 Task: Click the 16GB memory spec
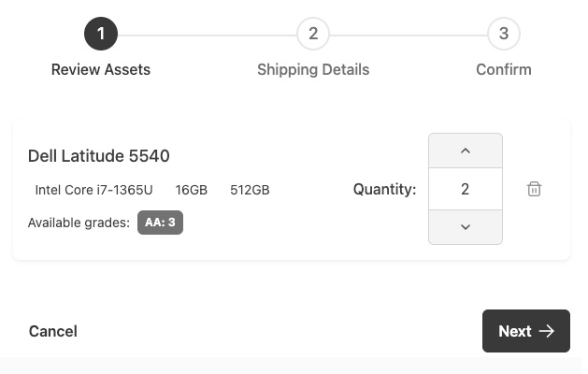click(x=192, y=190)
